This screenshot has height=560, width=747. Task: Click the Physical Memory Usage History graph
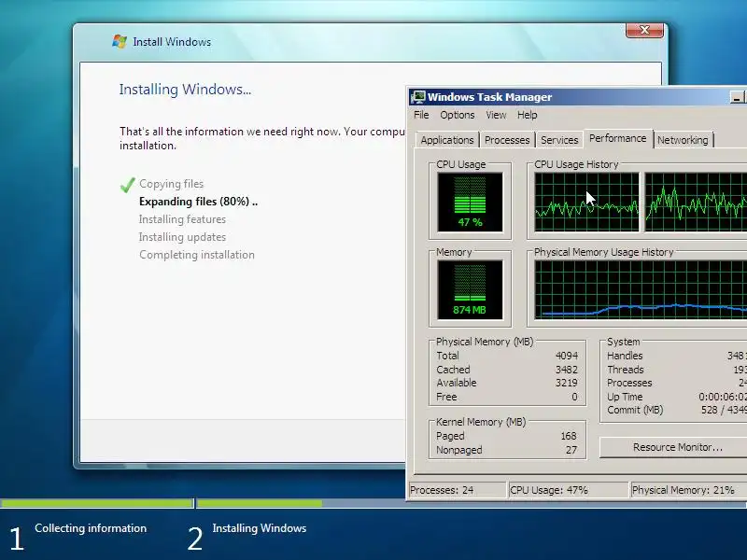(641, 289)
